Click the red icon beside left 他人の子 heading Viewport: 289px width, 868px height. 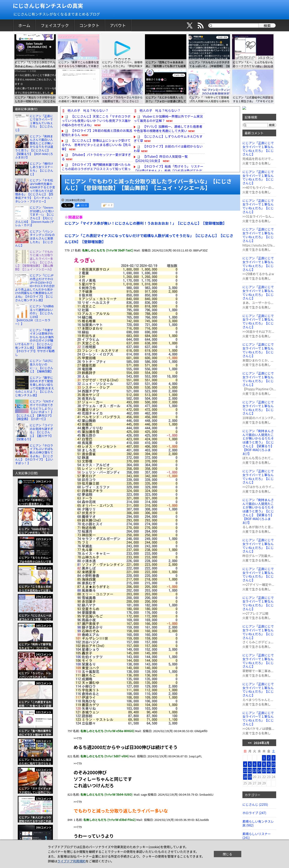tap(63, 110)
